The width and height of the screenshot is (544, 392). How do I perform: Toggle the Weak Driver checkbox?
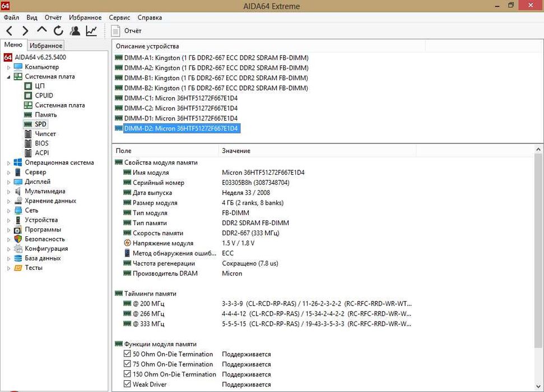[127, 384]
